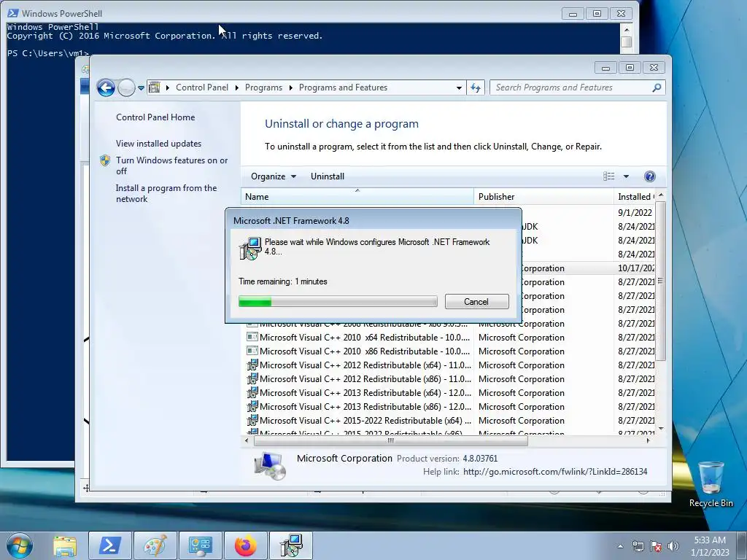Click the horizontal scrollbar left arrow
This screenshot has height=560, width=747.
[x=247, y=441]
